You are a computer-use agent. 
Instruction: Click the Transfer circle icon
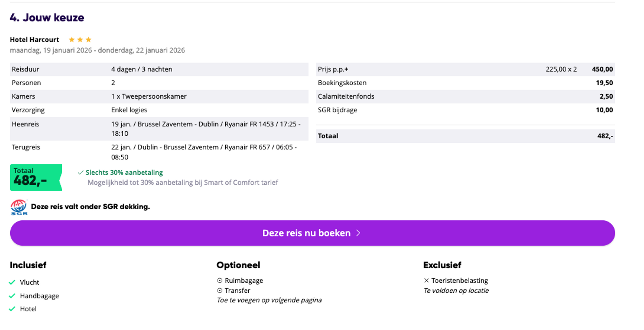tap(220, 290)
